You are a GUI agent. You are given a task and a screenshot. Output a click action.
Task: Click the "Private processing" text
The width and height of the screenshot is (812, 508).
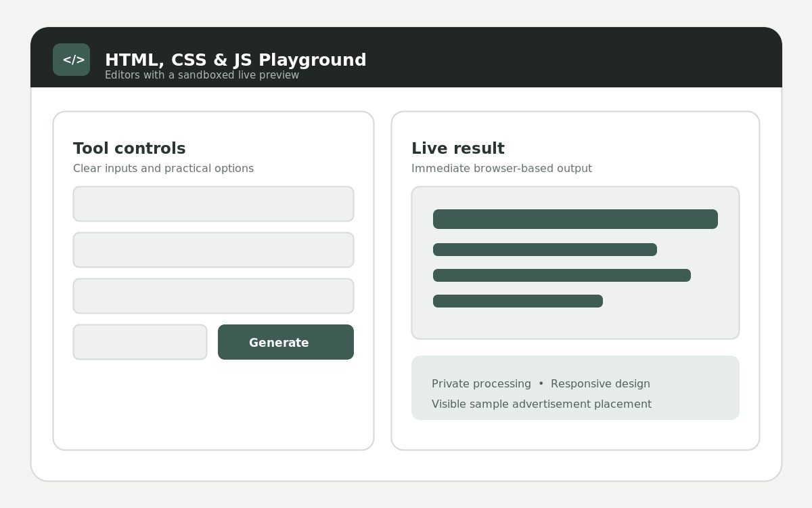point(481,384)
